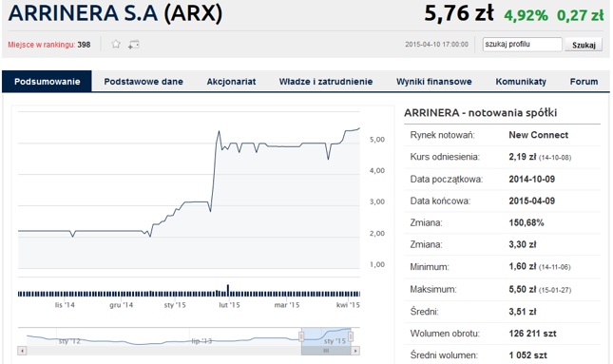Click the Szukaj search button
This screenshot has height=364, width=613.
[584, 45]
